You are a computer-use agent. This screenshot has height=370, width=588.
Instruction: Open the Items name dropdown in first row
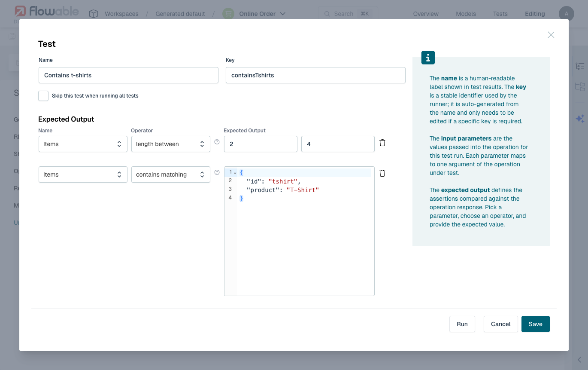[x=83, y=144]
